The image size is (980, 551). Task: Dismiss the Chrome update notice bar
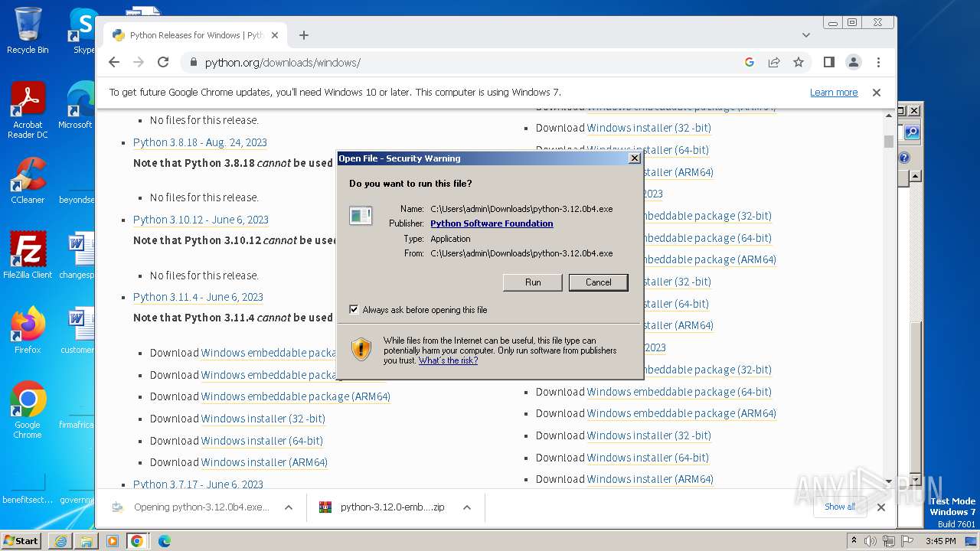pos(877,93)
